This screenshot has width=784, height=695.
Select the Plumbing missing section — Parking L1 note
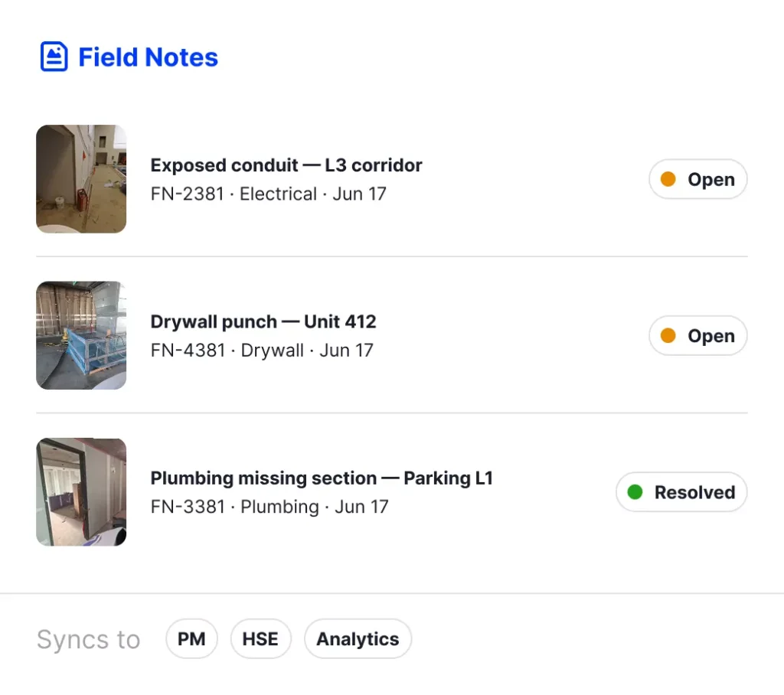coord(391,492)
